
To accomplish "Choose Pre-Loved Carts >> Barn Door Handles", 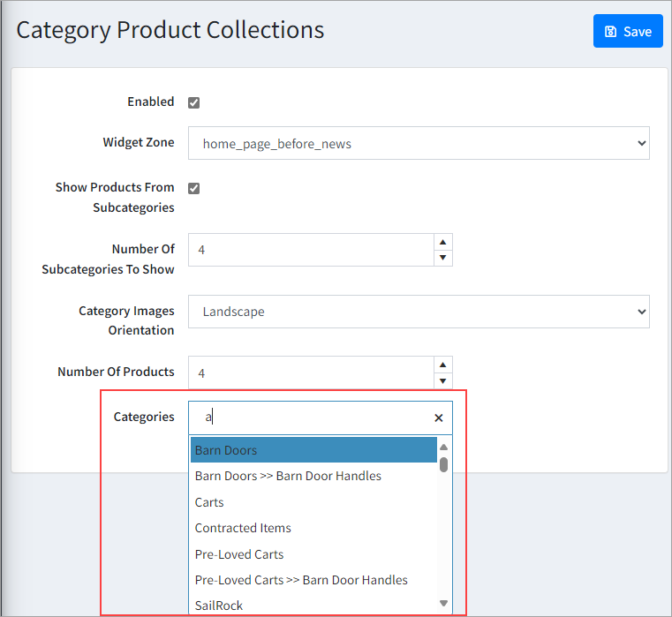I will point(301,580).
